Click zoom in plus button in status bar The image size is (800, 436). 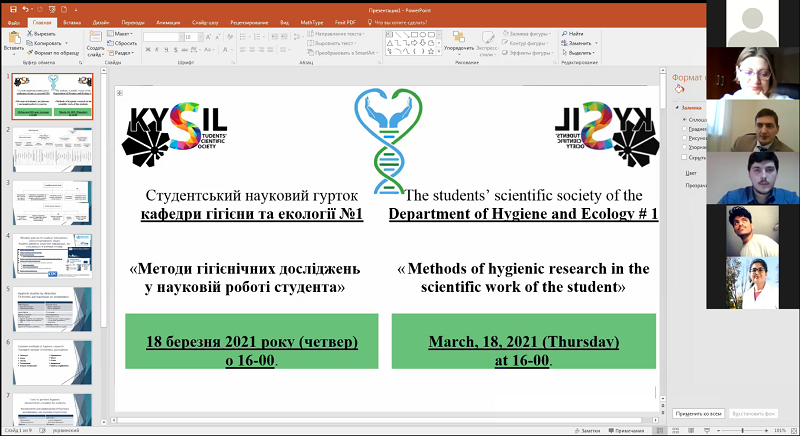(x=766, y=431)
